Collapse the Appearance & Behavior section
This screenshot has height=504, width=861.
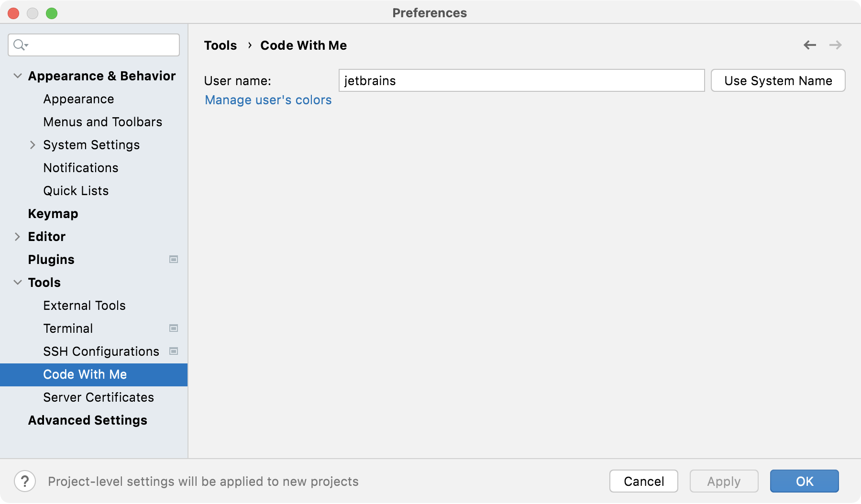tap(17, 76)
